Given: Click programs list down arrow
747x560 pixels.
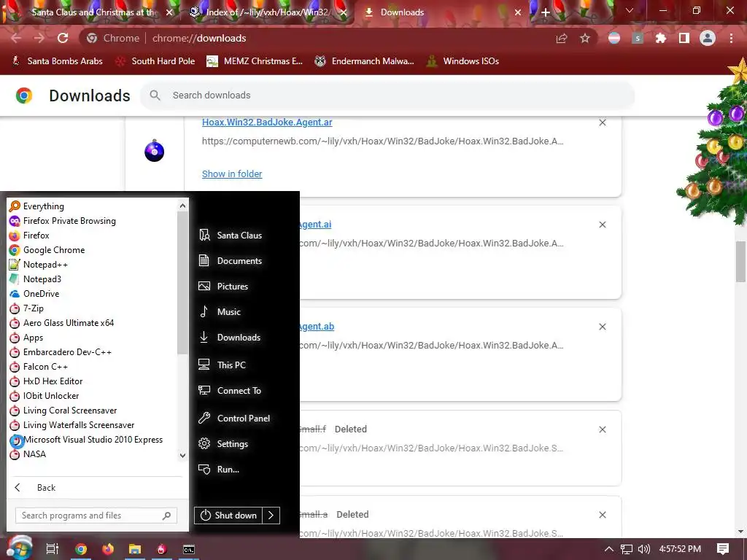Looking at the screenshot, I should click(x=182, y=455).
